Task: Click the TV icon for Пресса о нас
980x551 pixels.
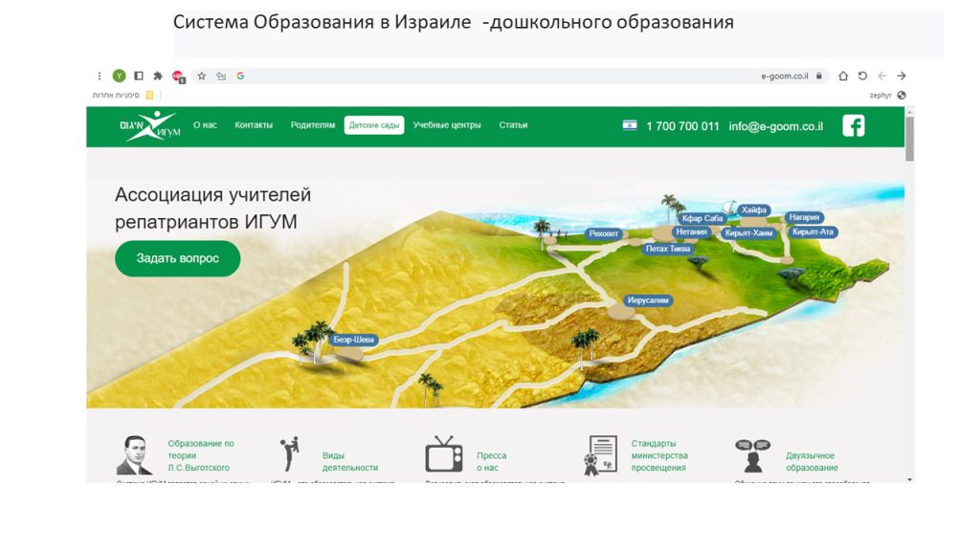Action: [444, 454]
